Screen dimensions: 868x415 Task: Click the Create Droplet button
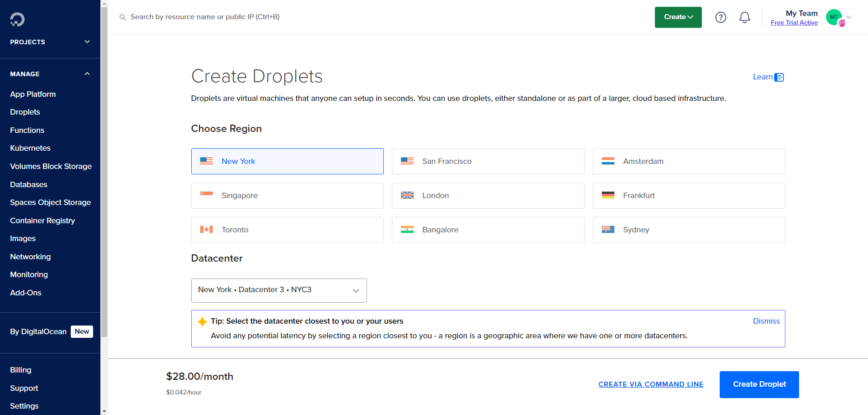[759, 384]
